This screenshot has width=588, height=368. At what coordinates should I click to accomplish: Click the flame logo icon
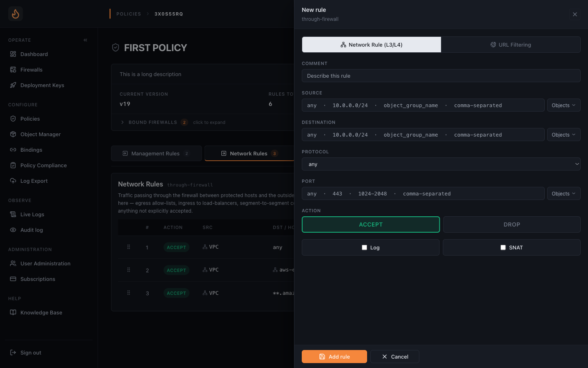coord(16,14)
